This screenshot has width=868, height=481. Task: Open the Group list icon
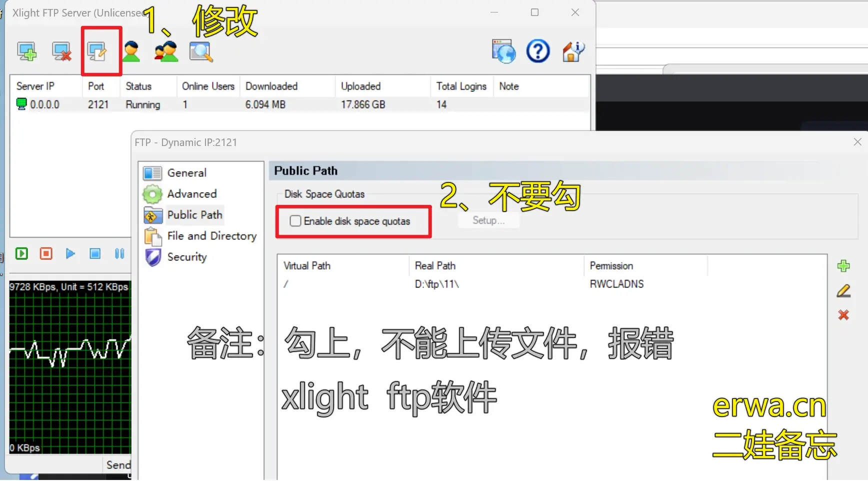(x=166, y=51)
